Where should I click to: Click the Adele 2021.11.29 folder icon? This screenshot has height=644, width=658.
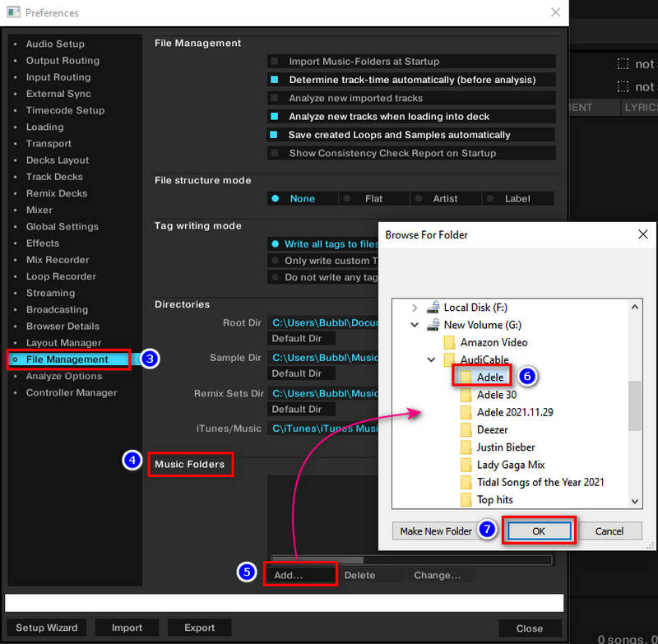coord(466,412)
